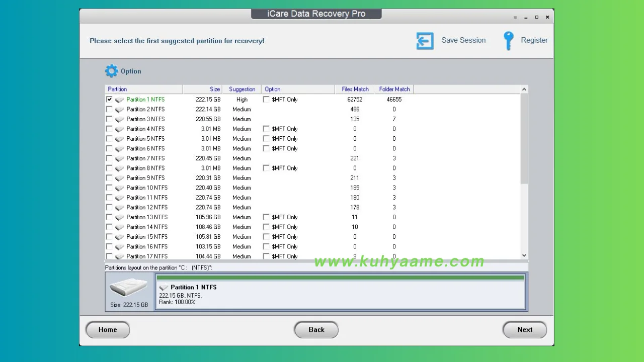
Task: Sort by the Folder Match column header
Action: [x=394, y=89]
